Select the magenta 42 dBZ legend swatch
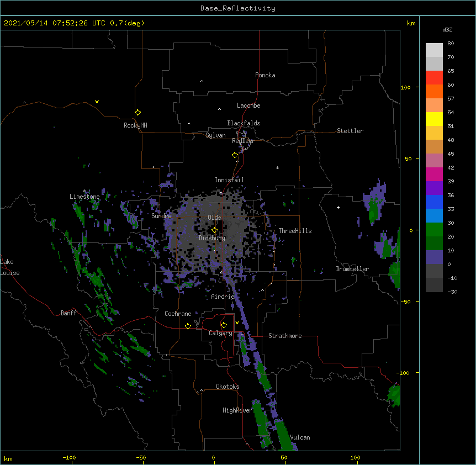 434,174
